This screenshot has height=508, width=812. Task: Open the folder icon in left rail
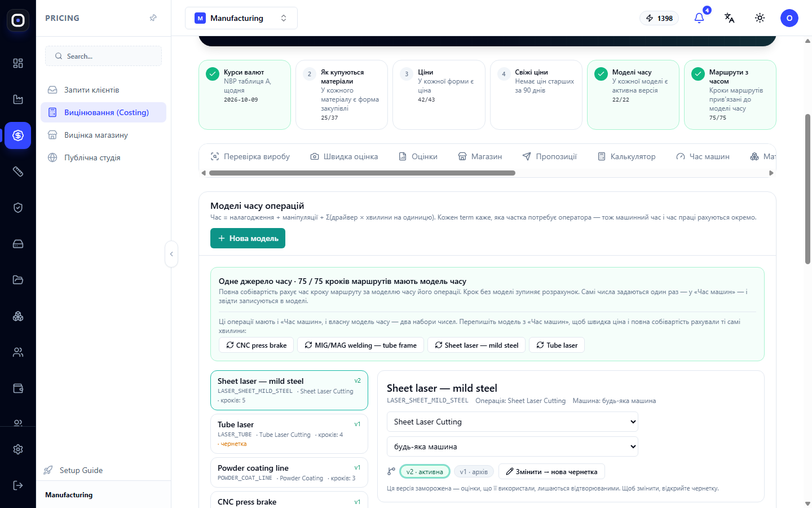18,280
